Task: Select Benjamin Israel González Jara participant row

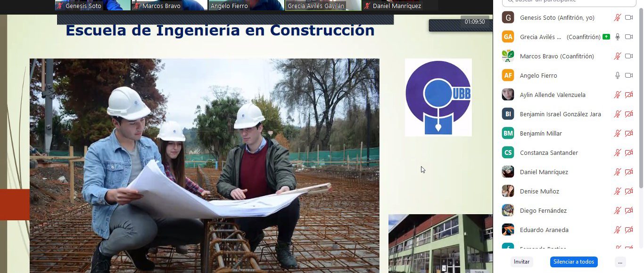Action: pyautogui.click(x=560, y=114)
